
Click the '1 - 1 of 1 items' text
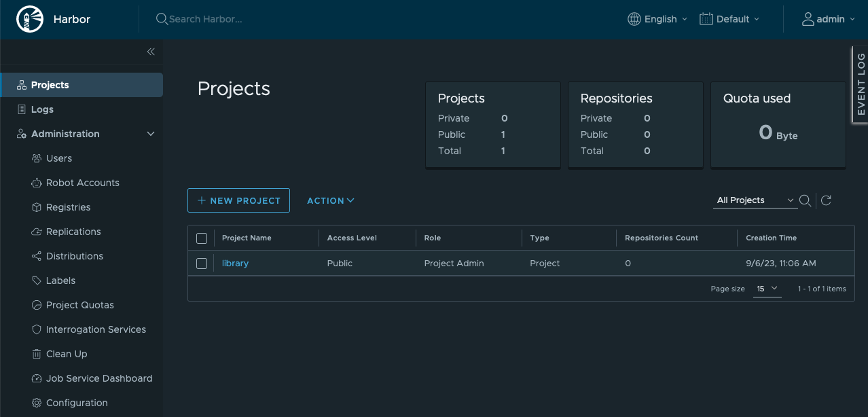tap(822, 289)
